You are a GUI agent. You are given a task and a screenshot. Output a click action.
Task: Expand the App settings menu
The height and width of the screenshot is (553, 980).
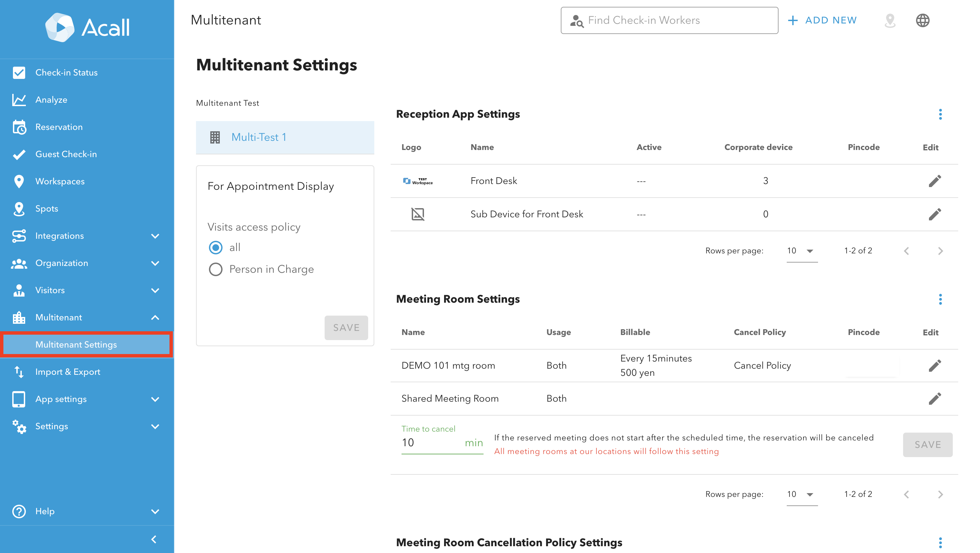click(155, 399)
